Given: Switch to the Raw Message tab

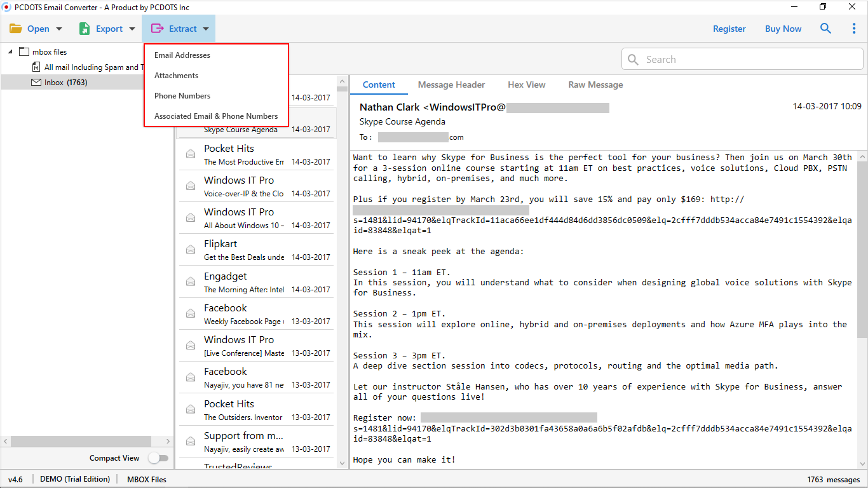Looking at the screenshot, I should tap(595, 85).
